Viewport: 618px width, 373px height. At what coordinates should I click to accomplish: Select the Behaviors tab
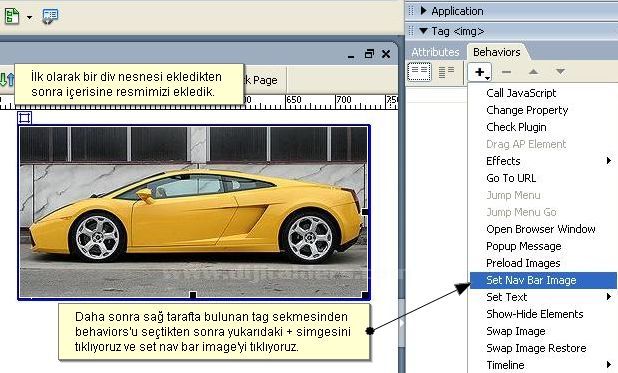497,52
